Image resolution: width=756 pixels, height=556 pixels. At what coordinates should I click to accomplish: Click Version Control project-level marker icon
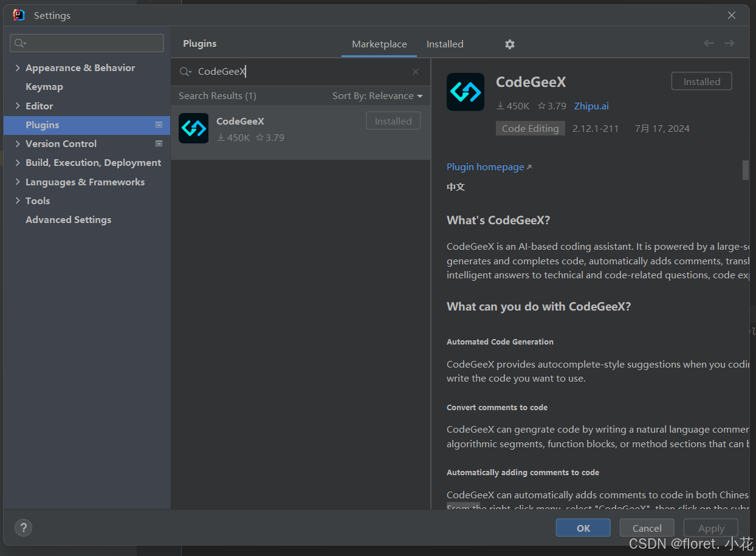point(159,143)
